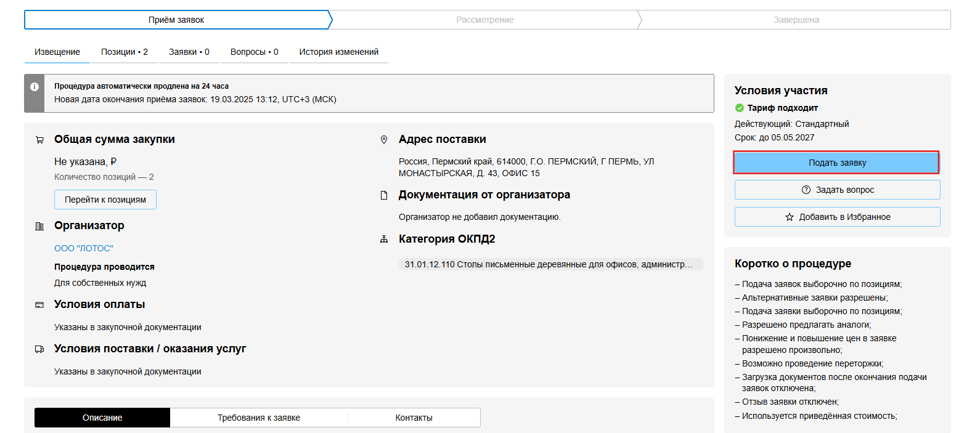
Task: Click the shopping cart icon beside Общая сумма закупки
Action: 39,140
